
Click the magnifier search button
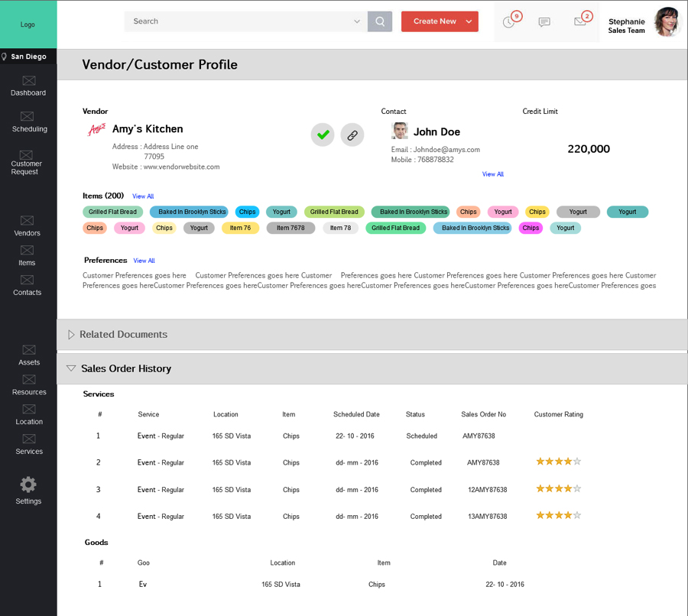380,21
